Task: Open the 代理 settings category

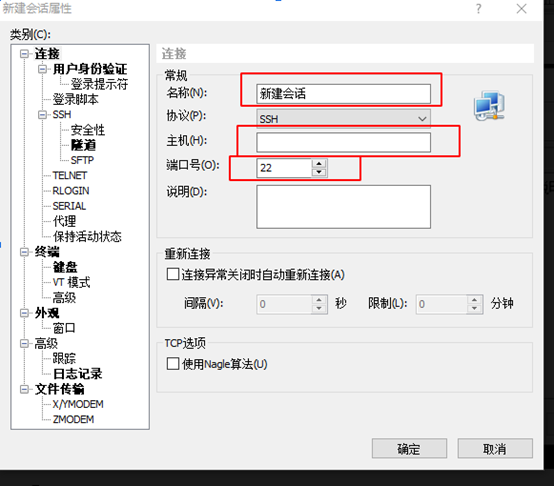Action: click(x=64, y=221)
